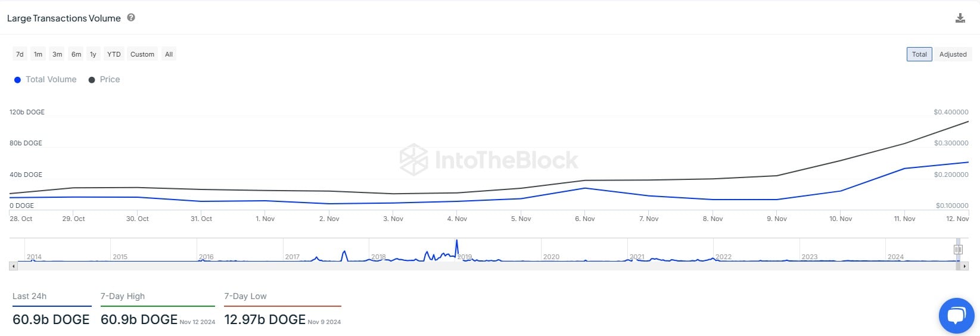Select the 7d time range
The height and width of the screenshot is (336, 980).
(x=20, y=54)
